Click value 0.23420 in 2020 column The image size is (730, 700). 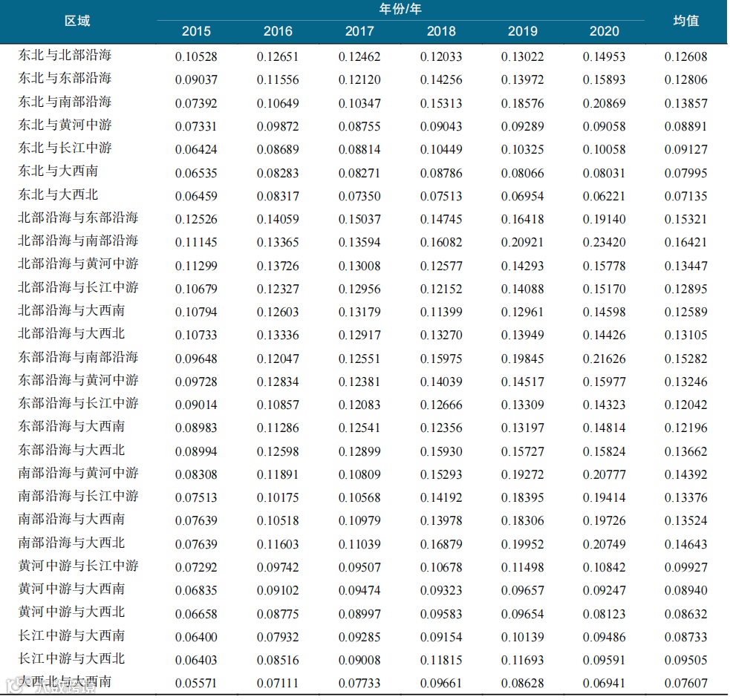coord(604,243)
